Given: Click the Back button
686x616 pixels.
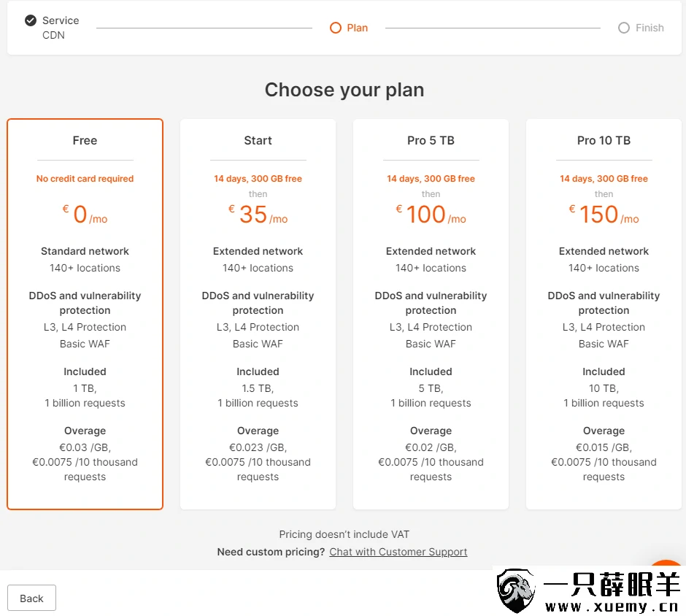Looking at the screenshot, I should point(31,598).
